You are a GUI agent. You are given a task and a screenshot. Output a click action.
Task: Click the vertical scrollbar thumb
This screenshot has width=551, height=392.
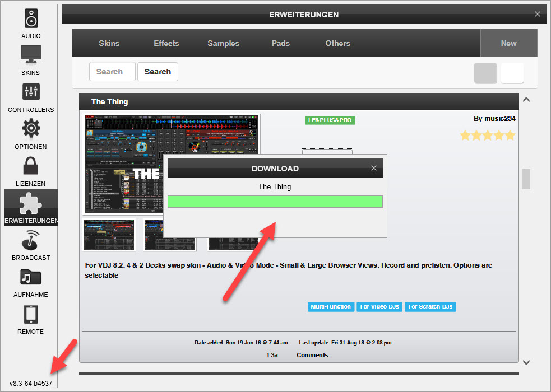point(526,179)
